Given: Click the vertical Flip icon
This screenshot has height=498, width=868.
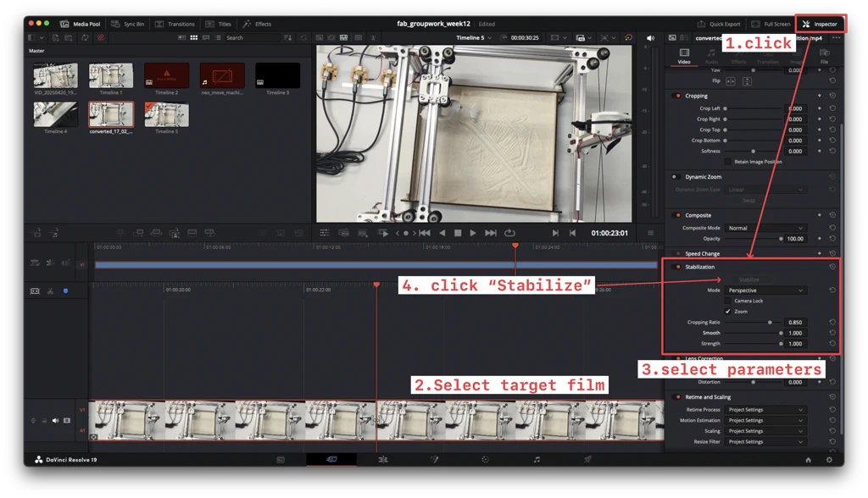Looking at the screenshot, I should 747,81.
